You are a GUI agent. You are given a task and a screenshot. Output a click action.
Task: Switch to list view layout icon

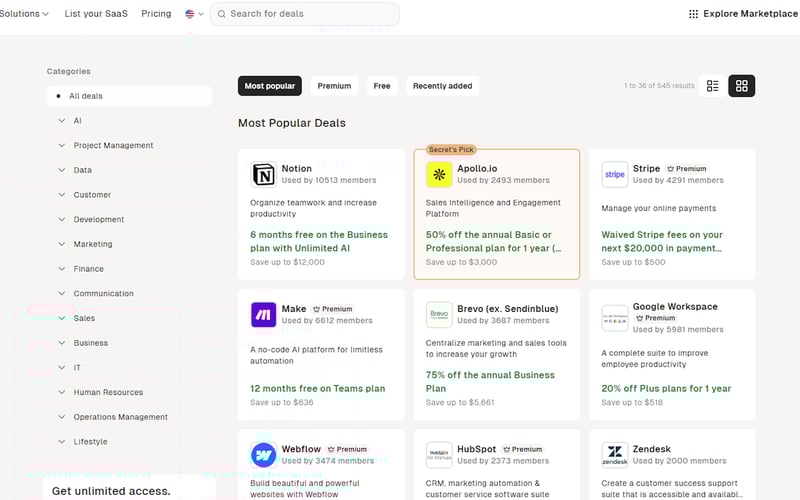pyautogui.click(x=712, y=86)
